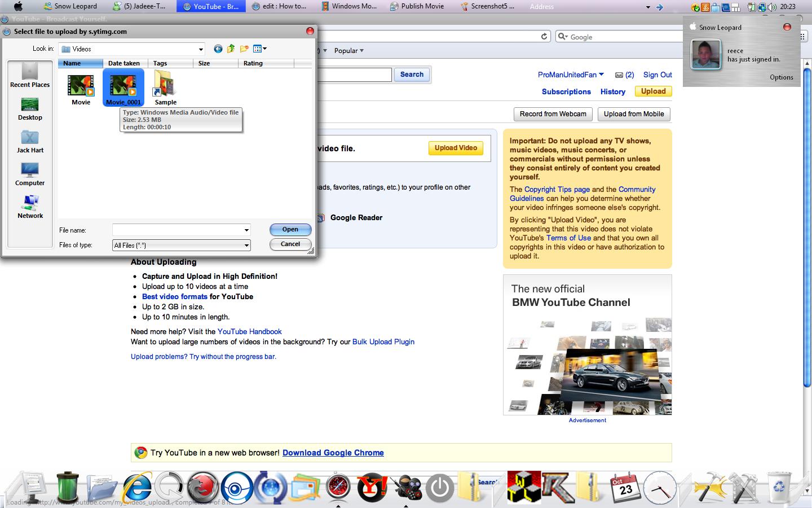This screenshot has height=508, width=812.
Task: Sort files by Name column
Action: click(81, 63)
